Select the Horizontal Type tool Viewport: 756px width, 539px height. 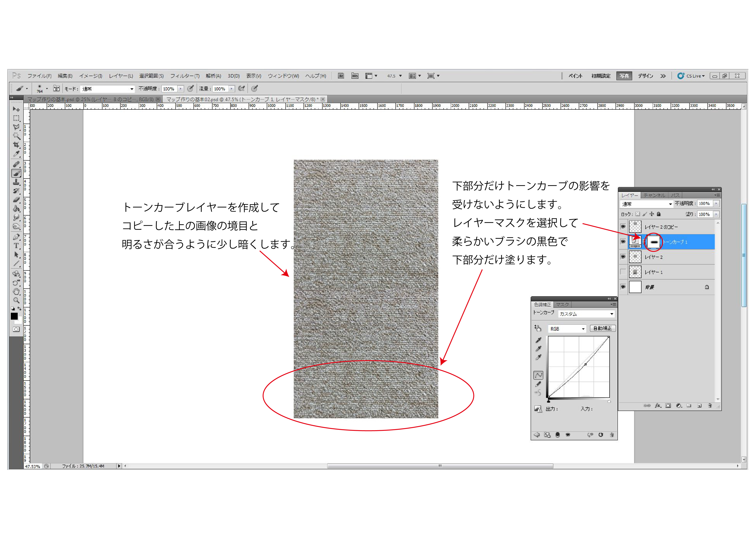coord(16,246)
